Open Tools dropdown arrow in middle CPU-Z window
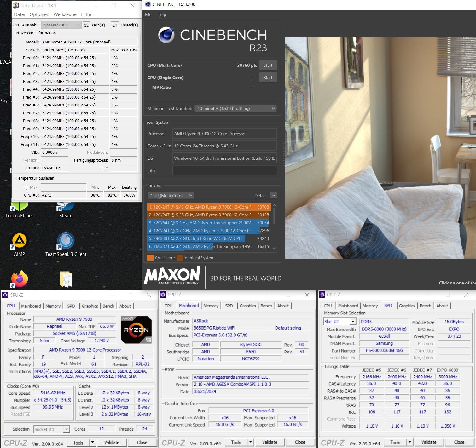476x448 pixels. pyautogui.click(x=250, y=442)
